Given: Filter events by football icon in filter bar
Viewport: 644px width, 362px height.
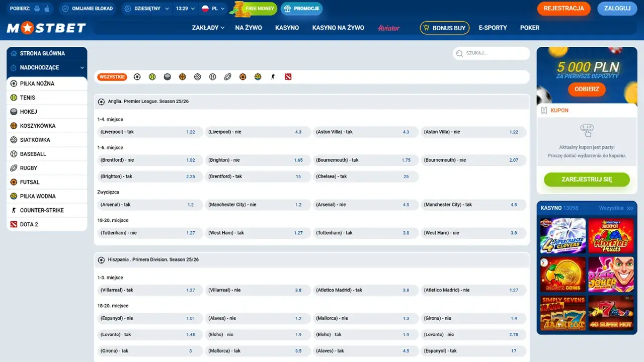Looking at the screenshot, I should point(137,77).
